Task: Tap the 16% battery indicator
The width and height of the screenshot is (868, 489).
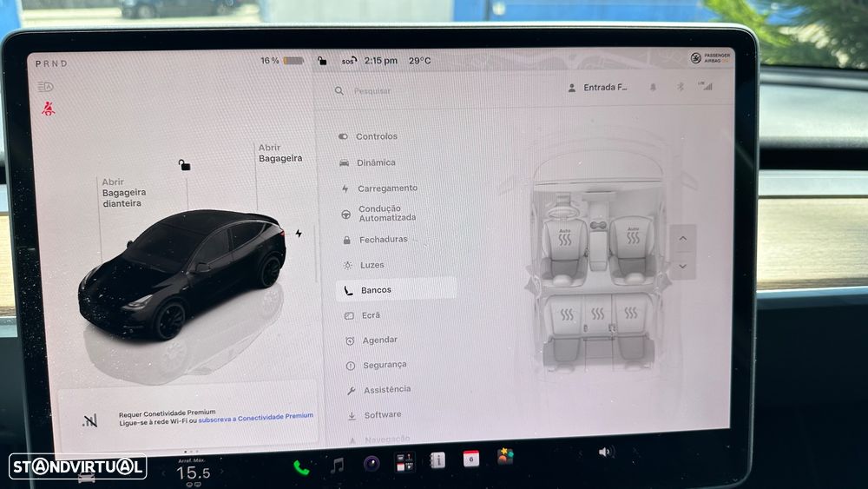Action: (x=282, y=60)
